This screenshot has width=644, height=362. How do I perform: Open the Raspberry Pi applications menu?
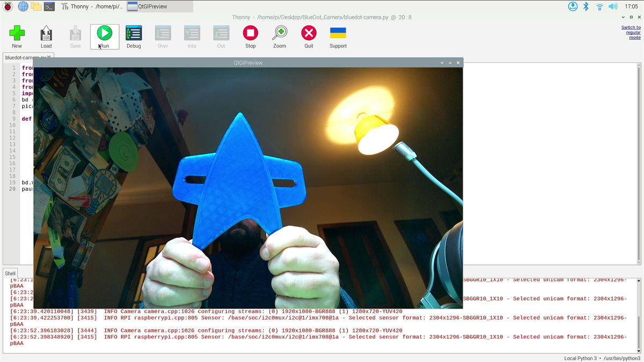click(x=6, y=6)
